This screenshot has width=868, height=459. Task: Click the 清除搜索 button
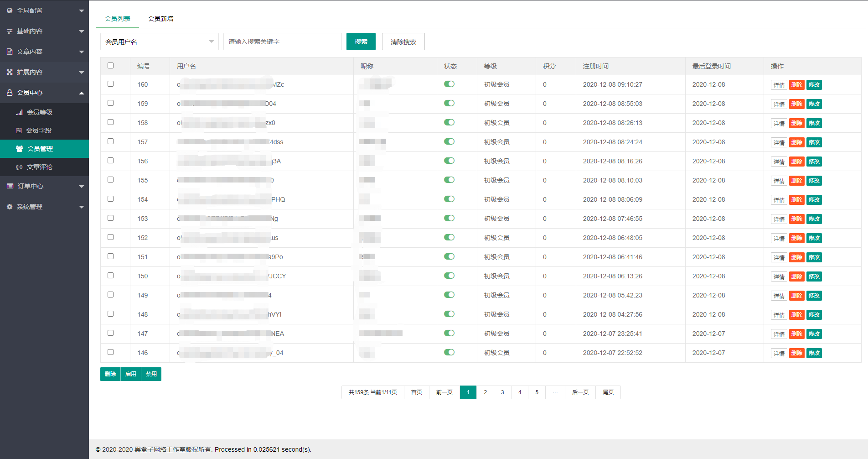403,42
